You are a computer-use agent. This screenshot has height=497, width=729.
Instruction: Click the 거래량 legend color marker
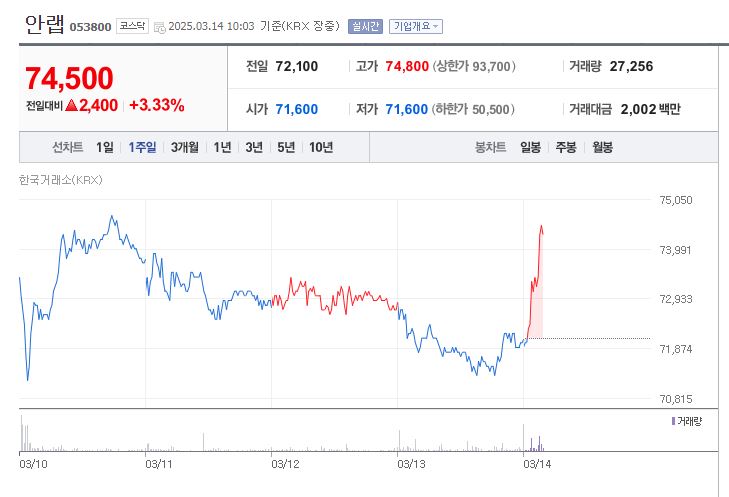(673, 422)
